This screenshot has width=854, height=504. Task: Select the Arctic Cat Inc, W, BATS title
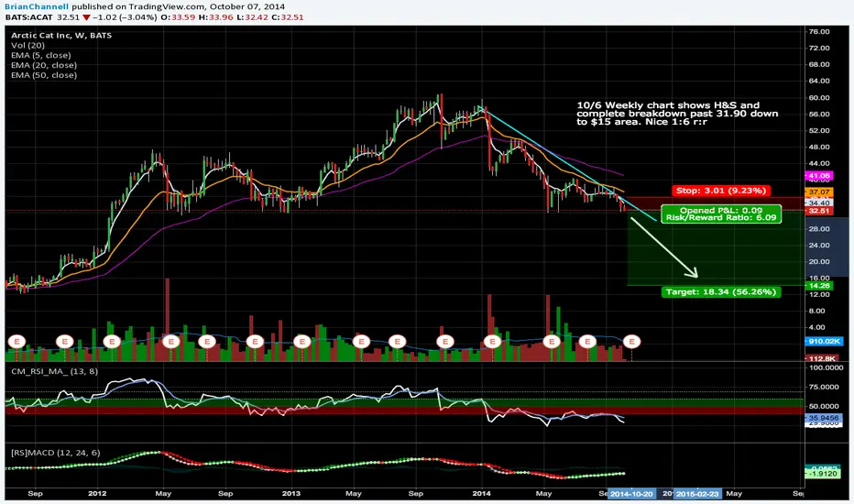[x=61, y=36]
